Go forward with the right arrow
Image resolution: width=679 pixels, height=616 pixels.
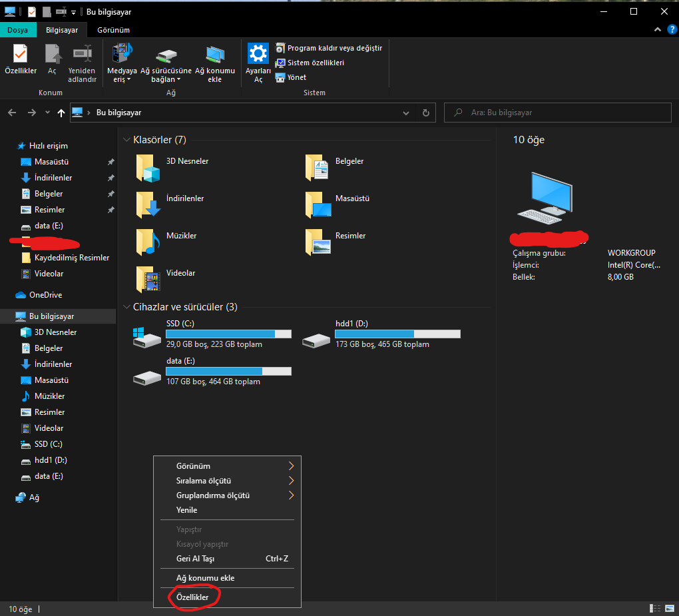click(x=31, y=113)
